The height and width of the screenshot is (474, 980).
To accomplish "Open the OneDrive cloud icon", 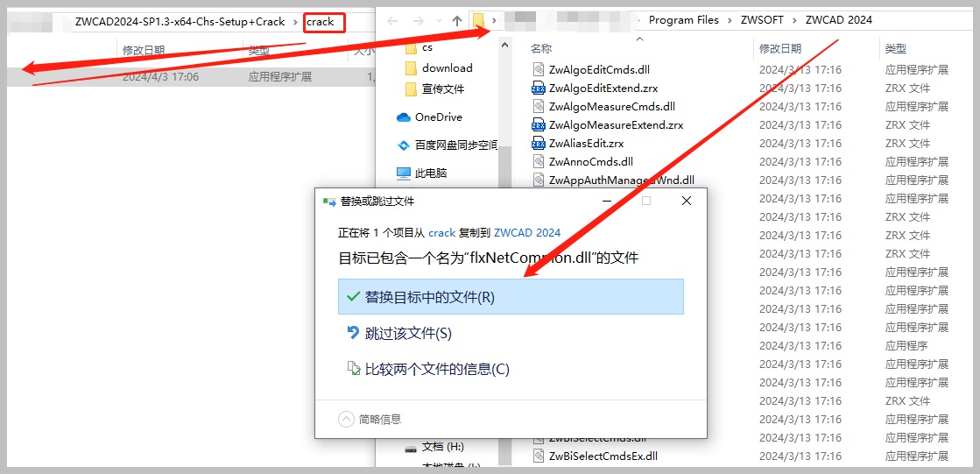I will pyautogui.click(x=404, y=117).
